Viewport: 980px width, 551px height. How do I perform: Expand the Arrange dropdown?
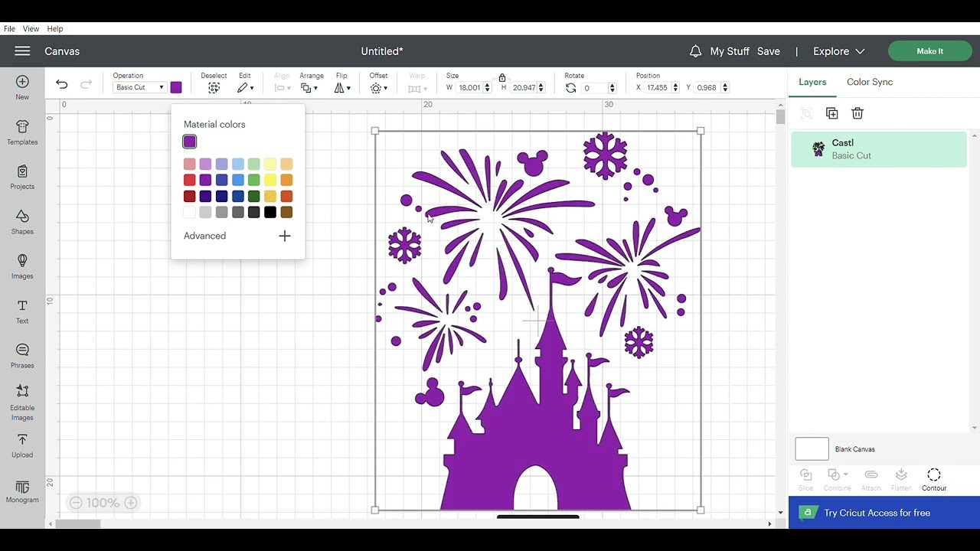click(x=309, y=88)
